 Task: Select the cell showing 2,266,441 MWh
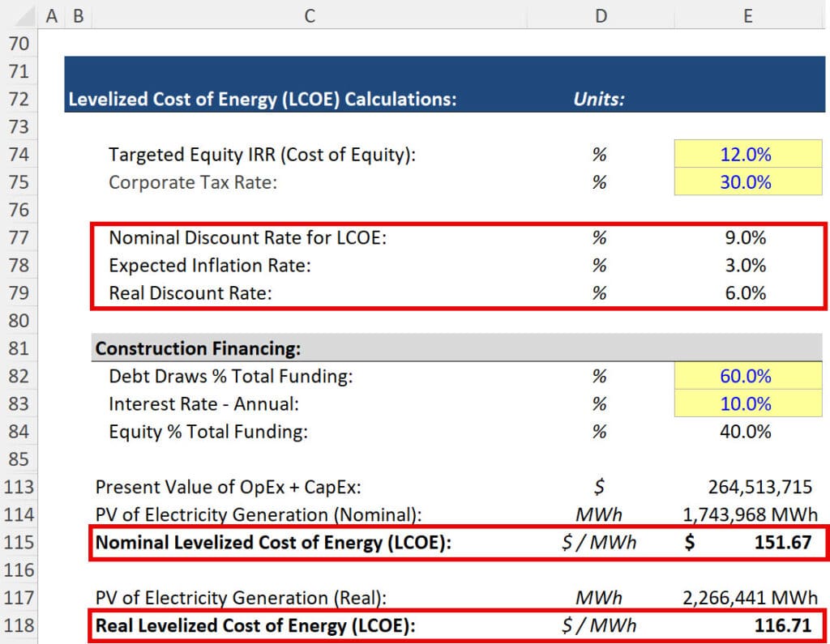pyautogui.click(x=746, y=597)
